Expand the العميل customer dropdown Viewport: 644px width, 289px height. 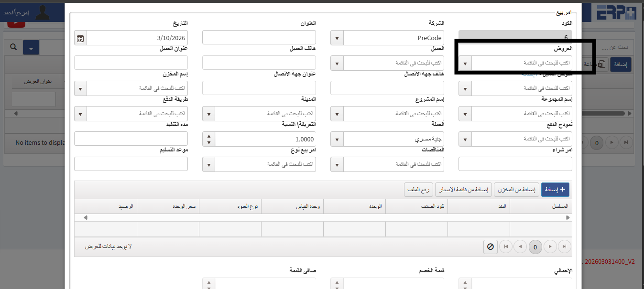(336, 63)
